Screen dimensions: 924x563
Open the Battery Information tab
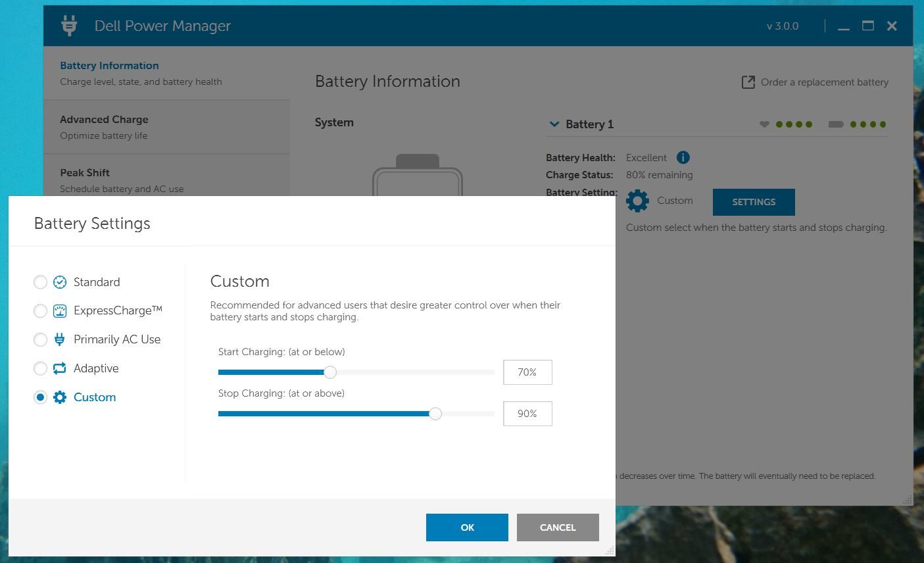[x=167, y=73]
